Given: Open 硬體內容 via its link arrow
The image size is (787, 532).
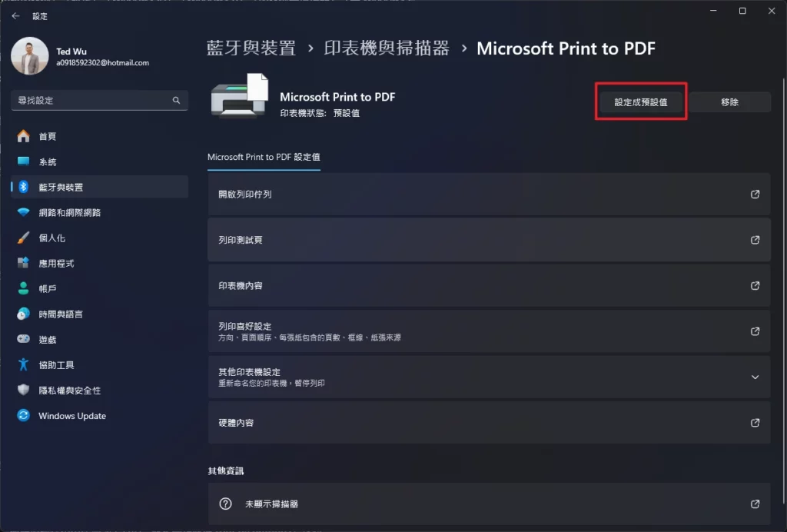Looking at the screenshot, I should (x=754, y=423).
